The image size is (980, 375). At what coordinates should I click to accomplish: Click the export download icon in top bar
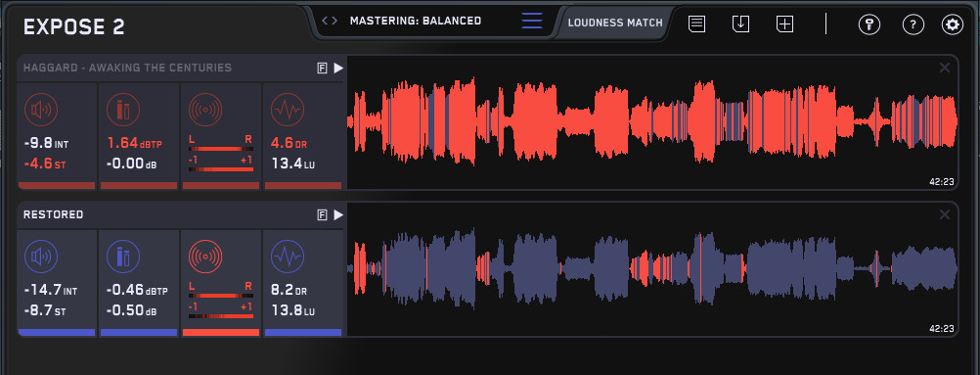click(x=740, y=24)
